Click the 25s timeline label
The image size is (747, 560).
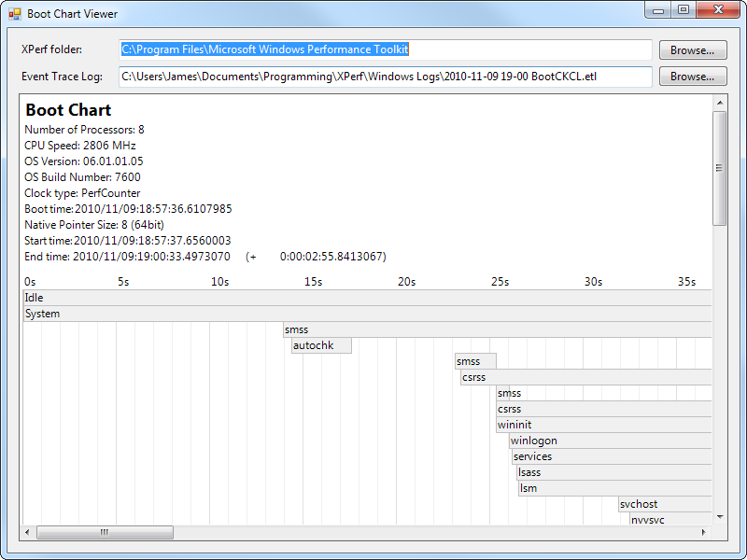[x=500, y=282]
